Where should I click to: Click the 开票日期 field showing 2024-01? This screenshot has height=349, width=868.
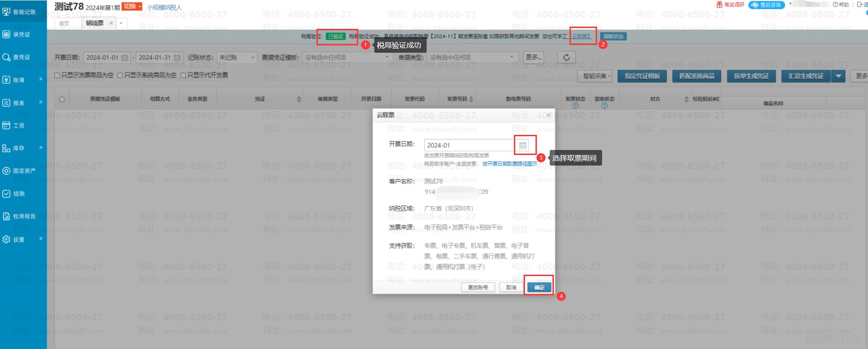click(x=468, y=145)
